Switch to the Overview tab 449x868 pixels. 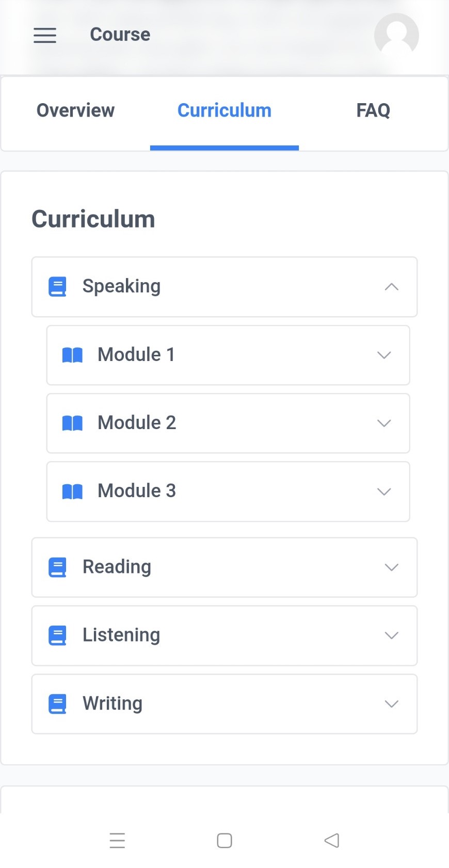tap(75, 110)
